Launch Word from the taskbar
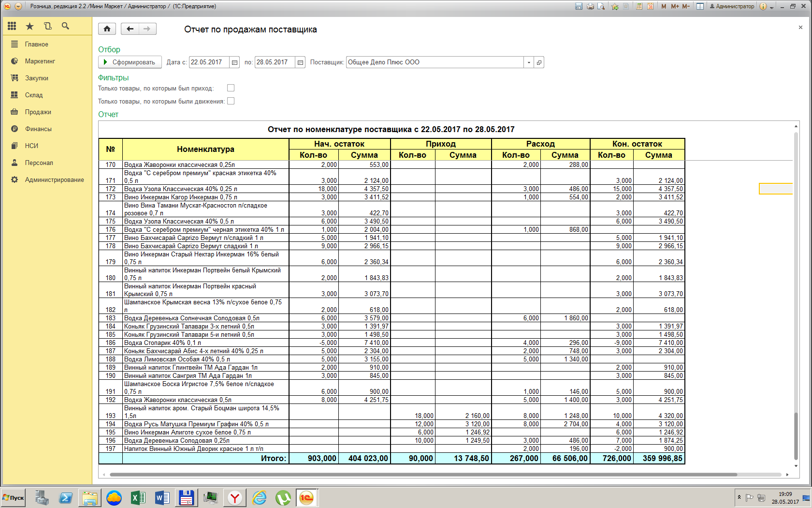This screenshot has width=812, height=508. 162,498
